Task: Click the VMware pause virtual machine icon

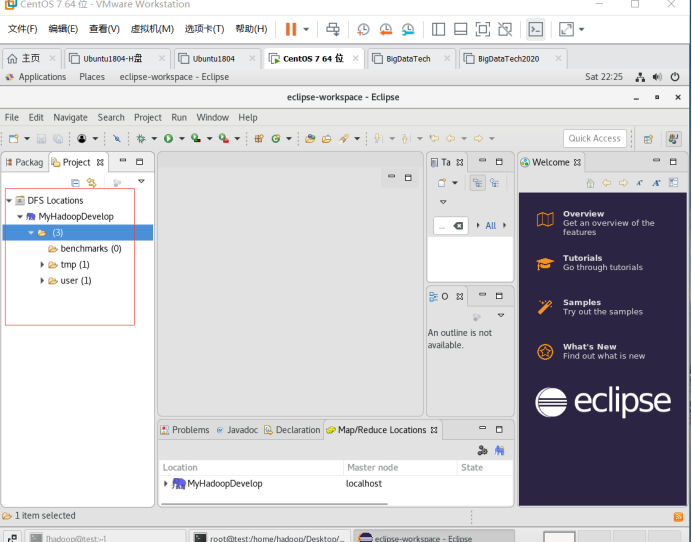Action: (291, 29)
